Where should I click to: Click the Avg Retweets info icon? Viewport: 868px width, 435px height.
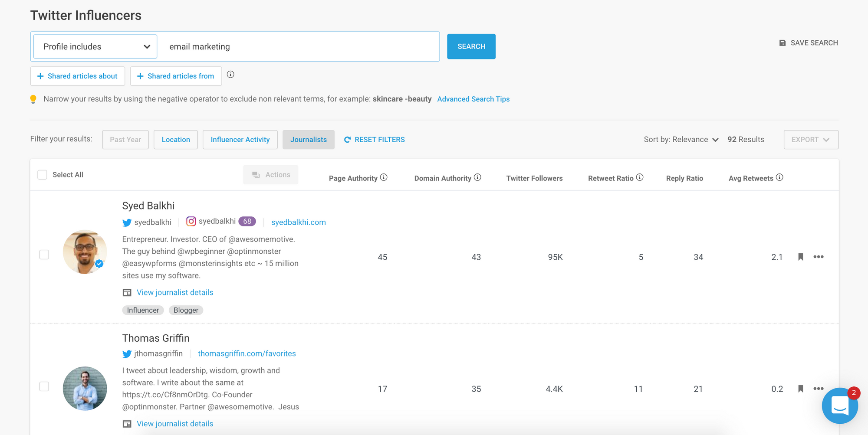point(779,177)
